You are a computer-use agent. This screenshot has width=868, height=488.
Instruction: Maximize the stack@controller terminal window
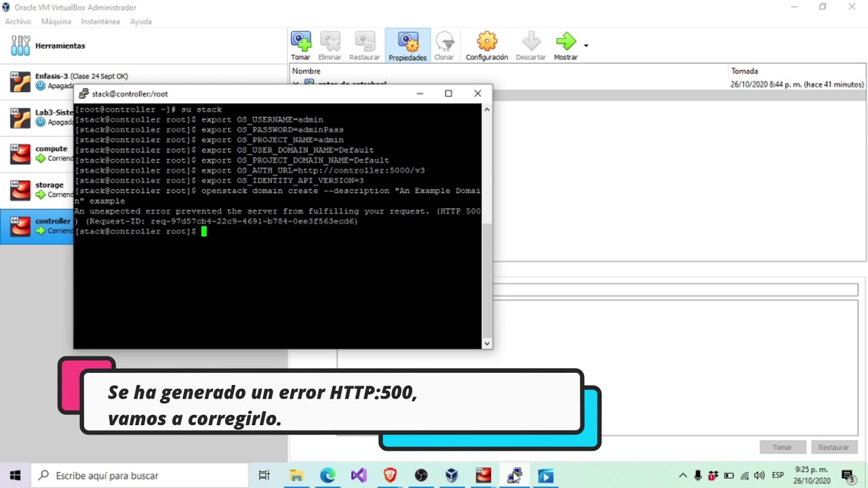[x=448, y=94]
